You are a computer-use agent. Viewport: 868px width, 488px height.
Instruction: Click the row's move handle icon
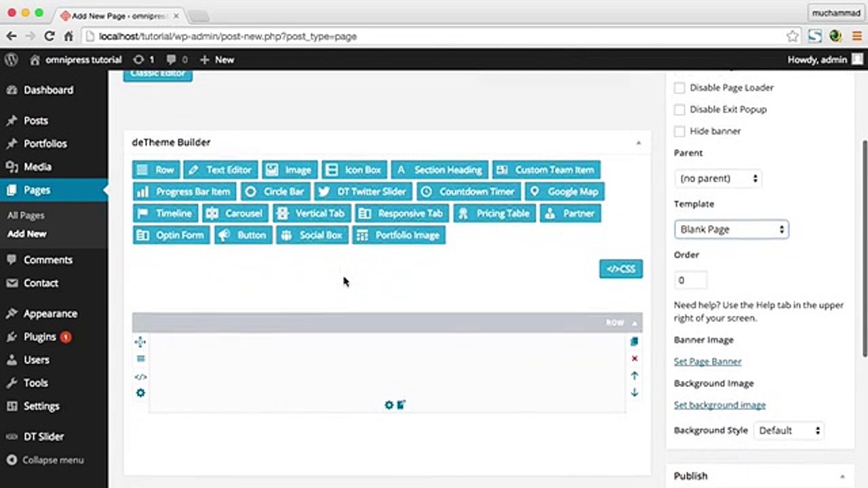point(140,342)
